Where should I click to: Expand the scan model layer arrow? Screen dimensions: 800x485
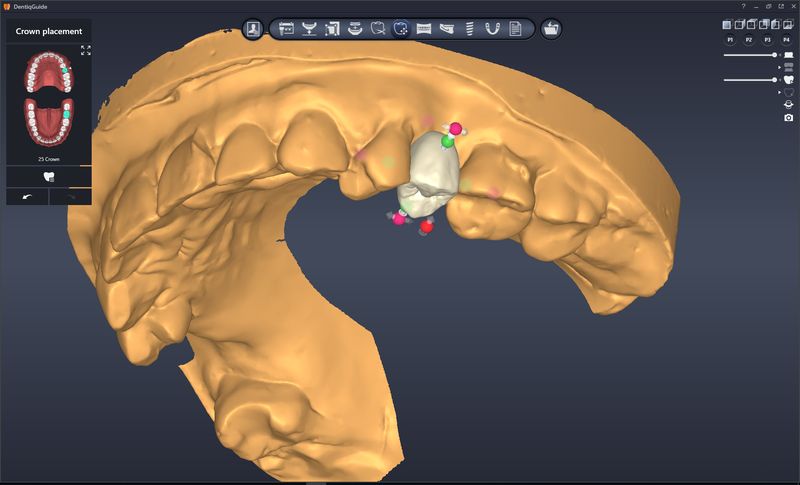779,54
